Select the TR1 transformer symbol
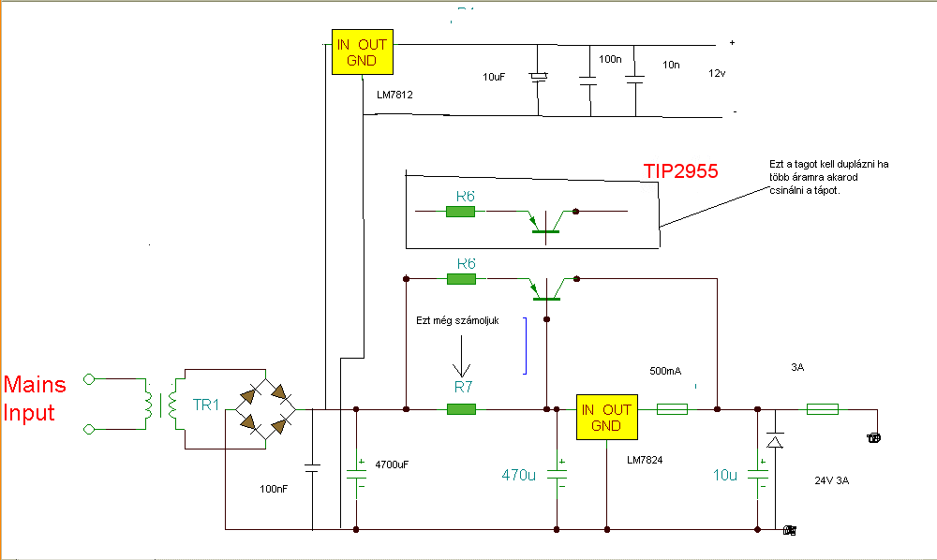This screenshot has width=937, height=560. 159,405
